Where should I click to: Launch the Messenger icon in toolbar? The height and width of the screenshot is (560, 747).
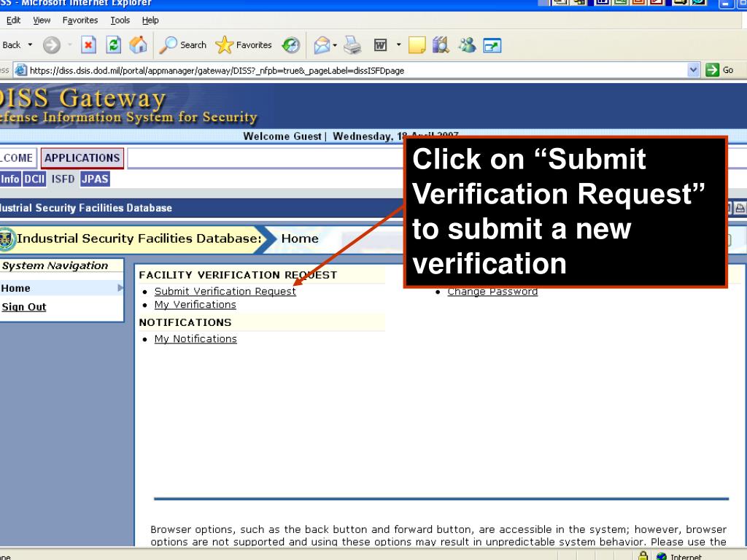pos(467,45)
